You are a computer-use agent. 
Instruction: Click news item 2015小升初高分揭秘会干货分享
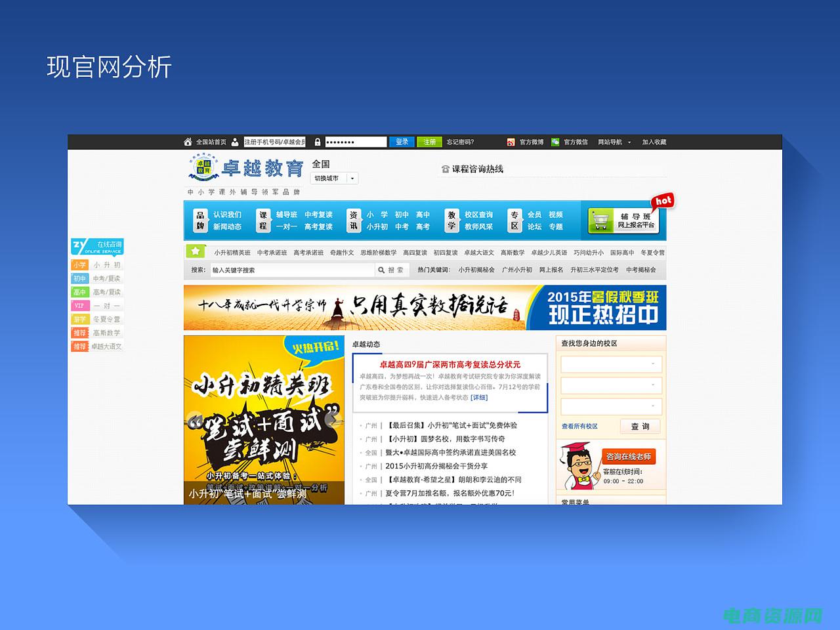436,466
